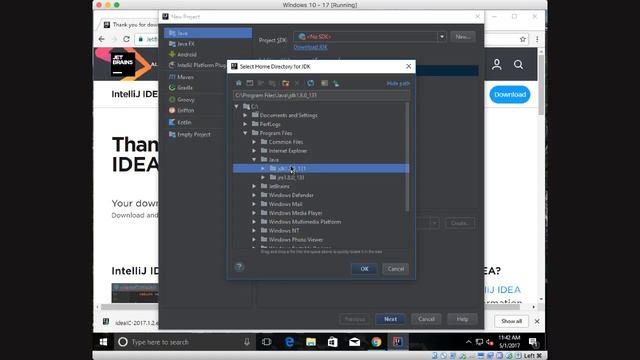Click the Windows taskbar search box

pyautogui.click(x=184, y=342)
